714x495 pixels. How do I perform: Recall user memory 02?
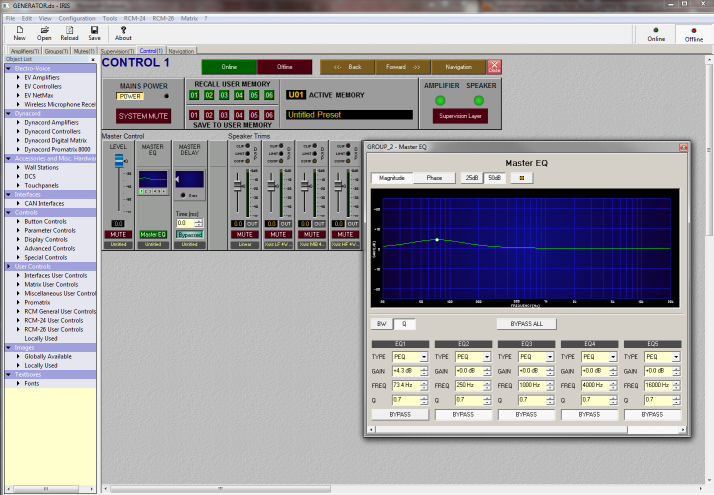[209, 95]
